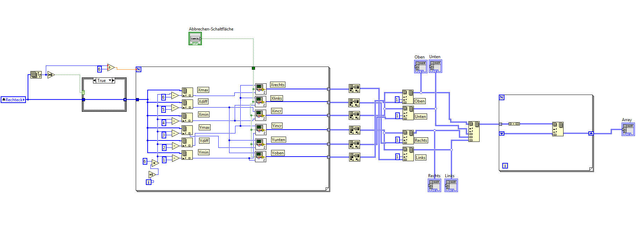Image resolution: width=644 pixels, height=227 pixels.
Task: Select the constant 2 inside first loop
Action: pyautogui.click(x=164, y=147)
